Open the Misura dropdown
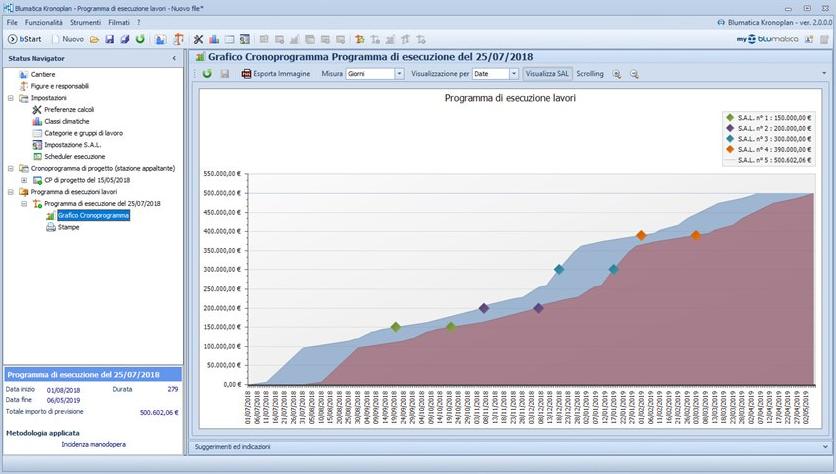Screen dimensions: 836x474 click(399, 74)
